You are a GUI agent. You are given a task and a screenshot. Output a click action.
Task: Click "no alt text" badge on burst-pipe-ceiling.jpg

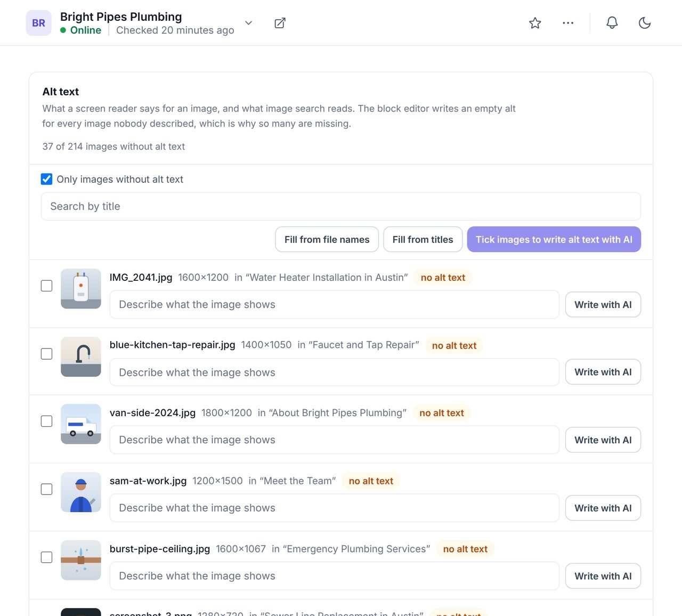(x=465, y=549)
